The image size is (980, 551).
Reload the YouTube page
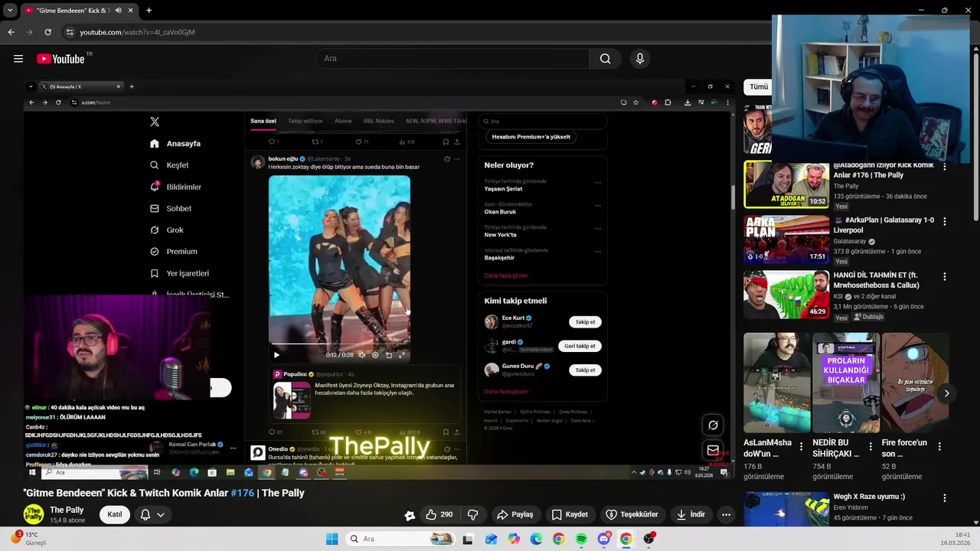click(x=47, y=32)
